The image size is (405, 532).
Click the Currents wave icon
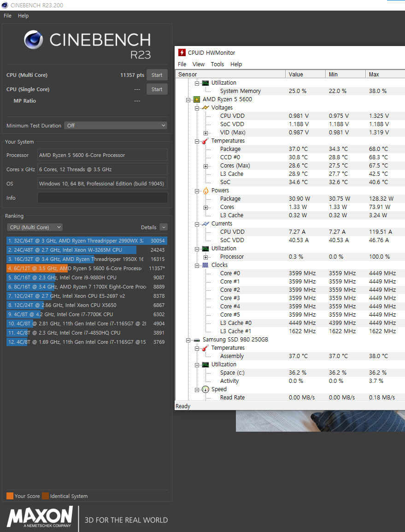[205, 224]
